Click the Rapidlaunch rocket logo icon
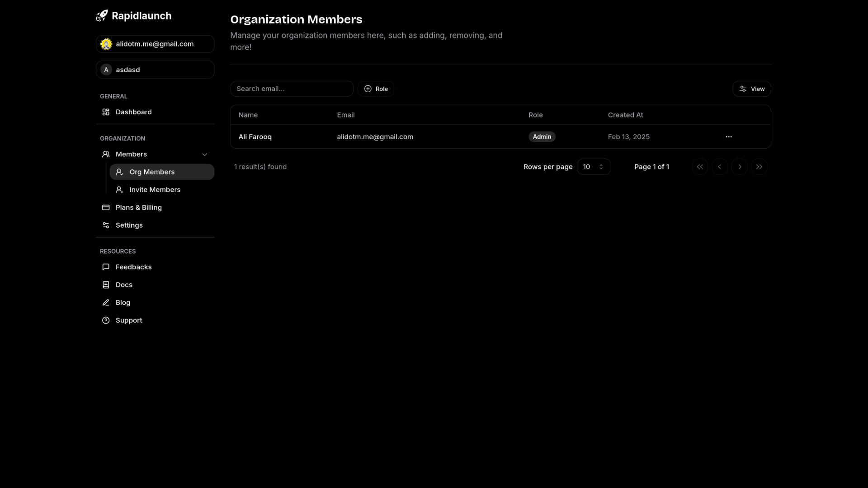Screen dimensions: 868x488 click(102, 16)
